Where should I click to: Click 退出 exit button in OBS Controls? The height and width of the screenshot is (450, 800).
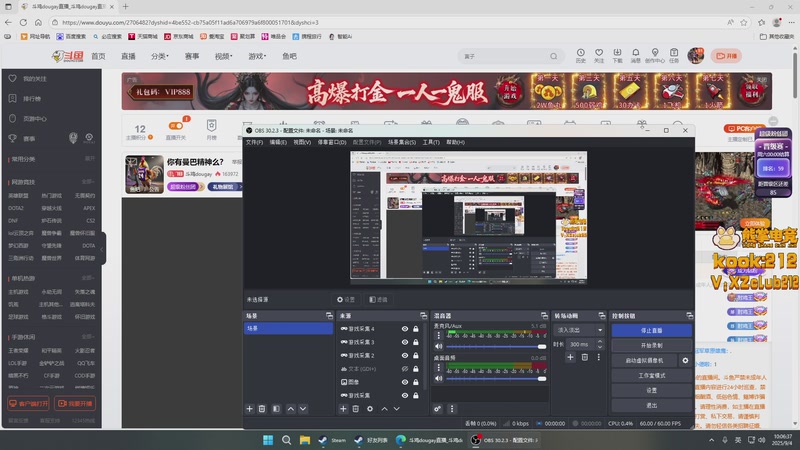coord(652,405)
